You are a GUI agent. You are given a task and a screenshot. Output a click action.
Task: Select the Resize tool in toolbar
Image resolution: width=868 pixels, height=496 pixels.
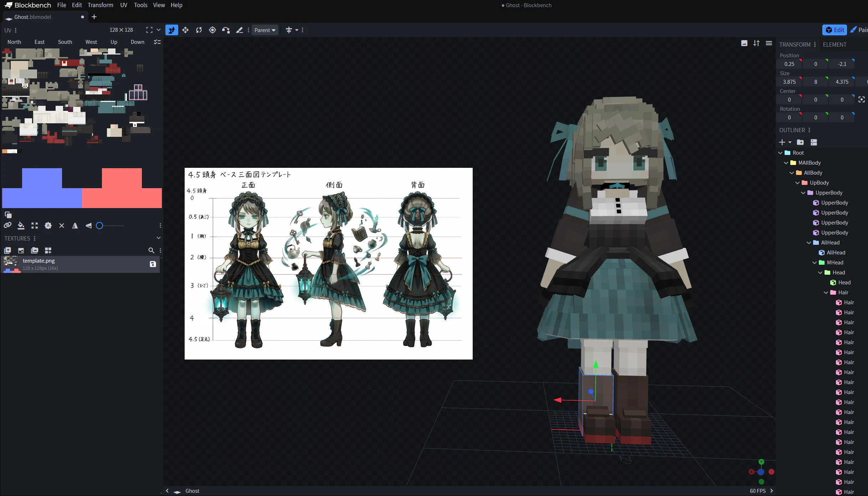pos(185,30)
